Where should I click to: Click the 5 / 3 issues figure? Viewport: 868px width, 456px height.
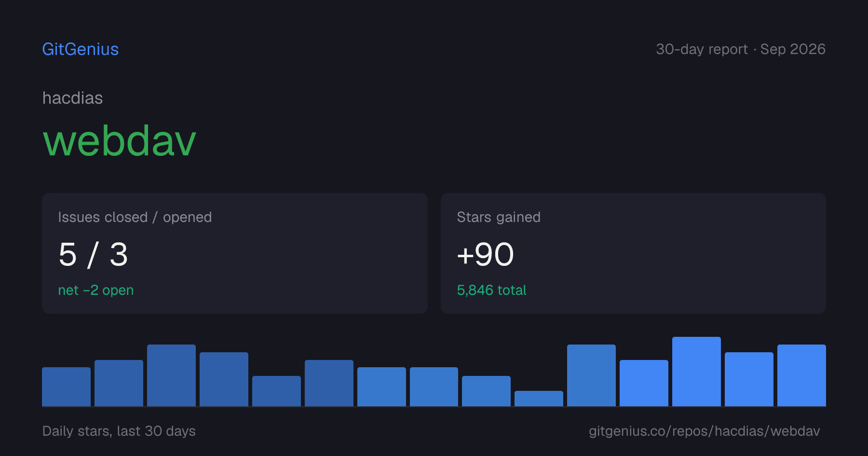(93, 254)
